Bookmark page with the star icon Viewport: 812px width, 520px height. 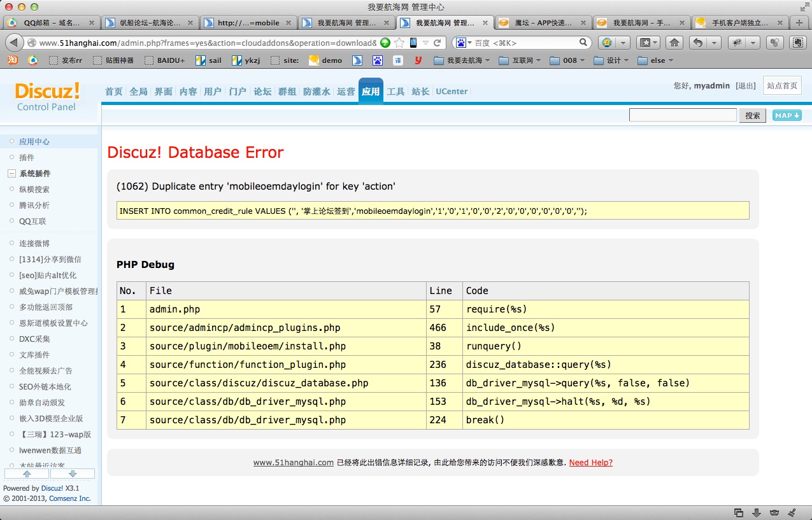pos(399,43)
